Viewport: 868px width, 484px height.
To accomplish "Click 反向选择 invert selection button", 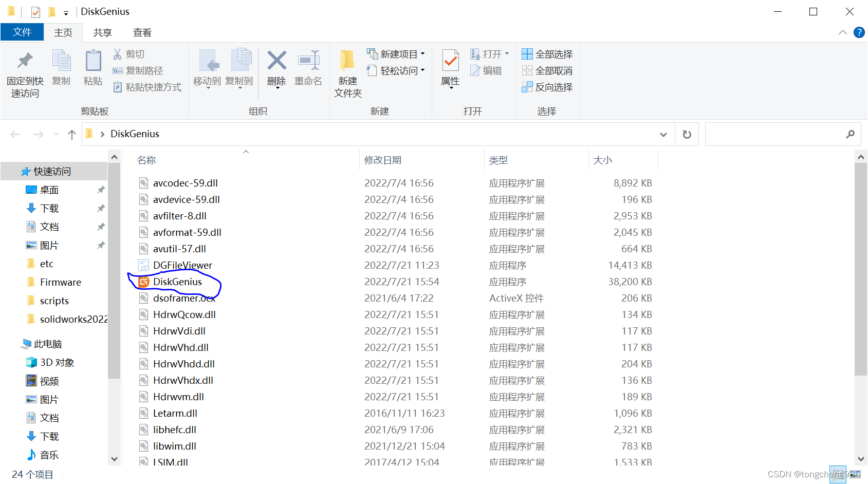I will (x=547, y=87).
